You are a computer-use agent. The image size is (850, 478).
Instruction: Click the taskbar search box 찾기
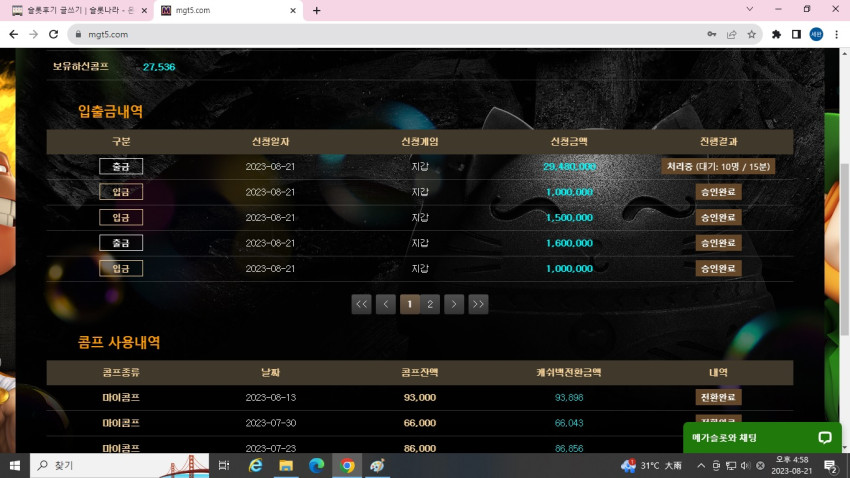[x=119, y=466]
